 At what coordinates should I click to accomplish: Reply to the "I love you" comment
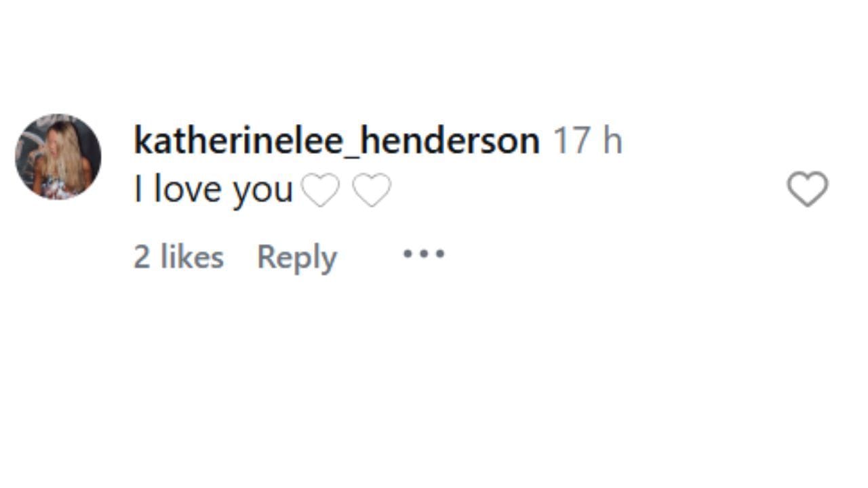tap(296, 257)
